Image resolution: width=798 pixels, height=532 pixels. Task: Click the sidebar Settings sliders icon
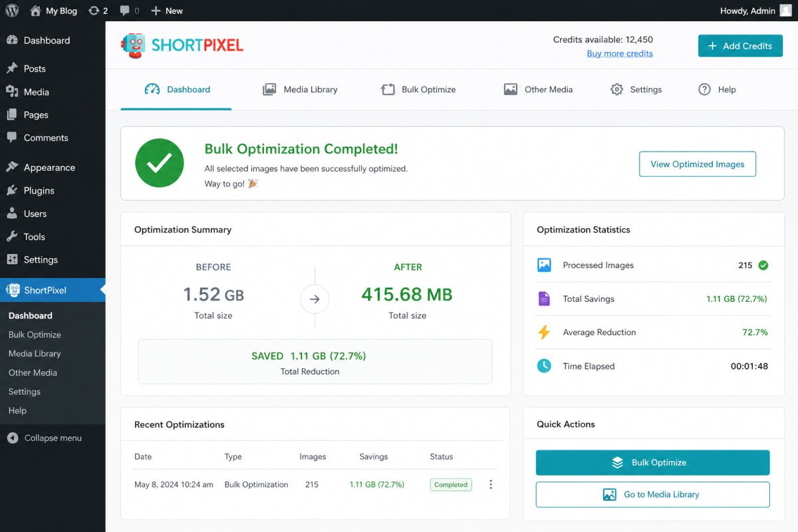pyautogui.click(x=12, y=259)
